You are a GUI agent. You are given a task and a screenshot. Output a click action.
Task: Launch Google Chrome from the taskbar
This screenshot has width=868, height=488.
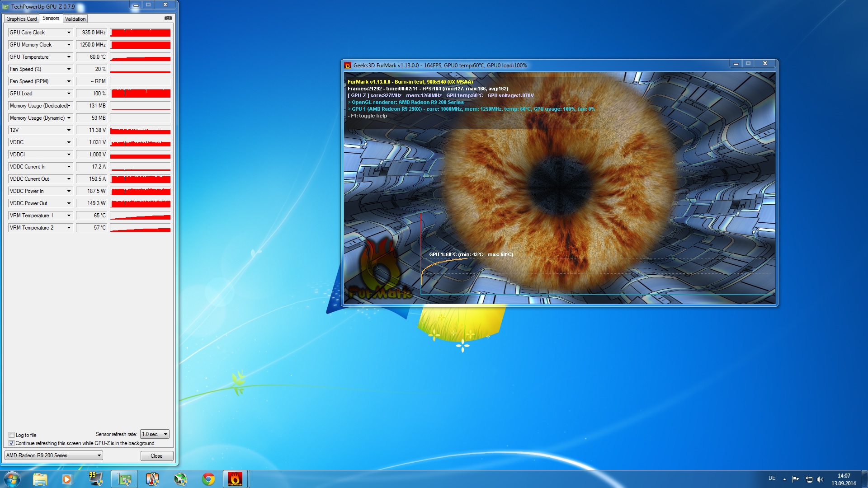(x=208, y=479)
